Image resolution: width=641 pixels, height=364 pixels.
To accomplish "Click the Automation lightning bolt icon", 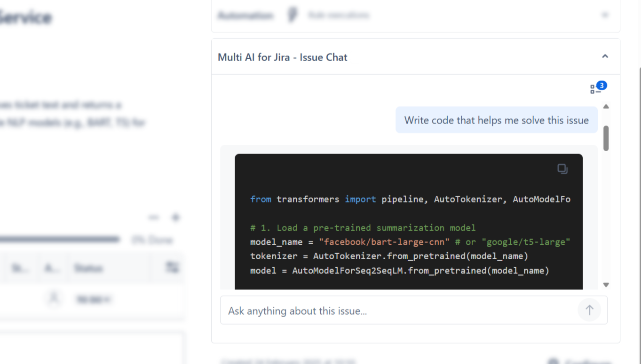I will click(293, 15).
